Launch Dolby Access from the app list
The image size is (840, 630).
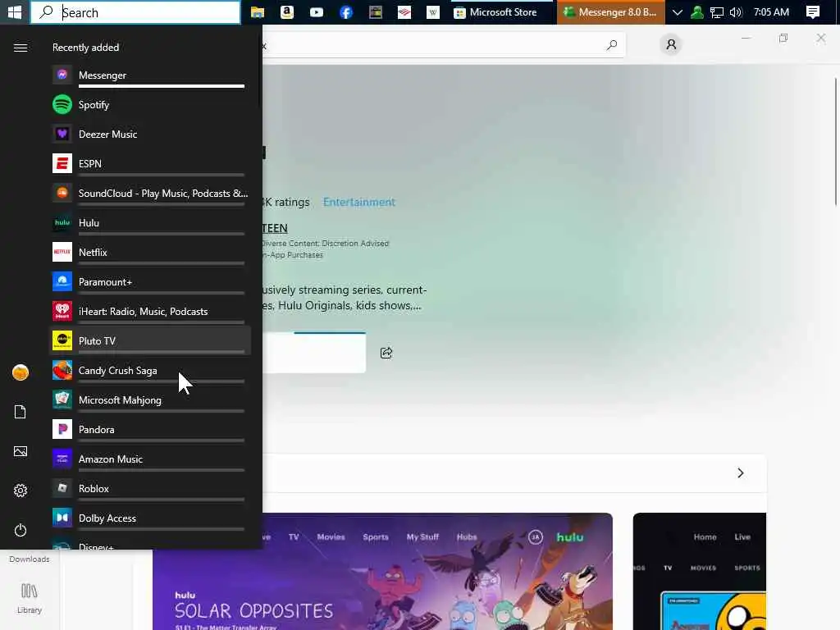[x=150, y=518]
